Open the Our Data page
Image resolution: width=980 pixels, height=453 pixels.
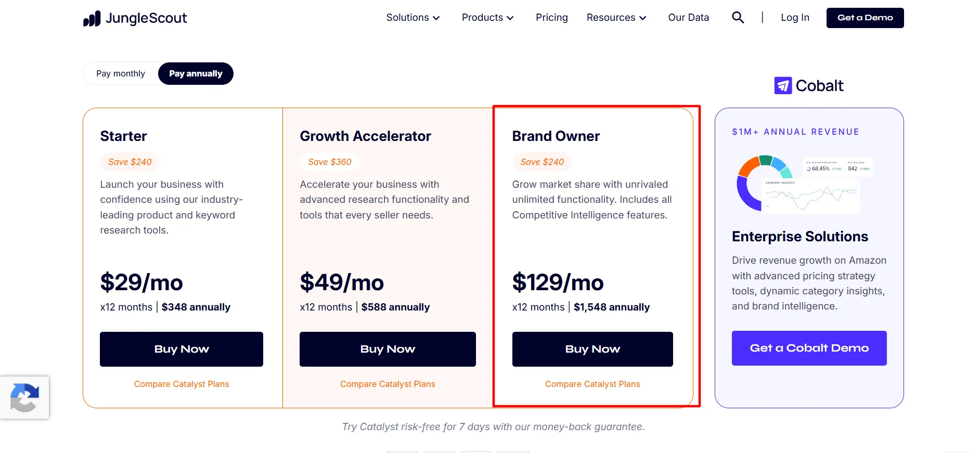click(x=688, y=18)
